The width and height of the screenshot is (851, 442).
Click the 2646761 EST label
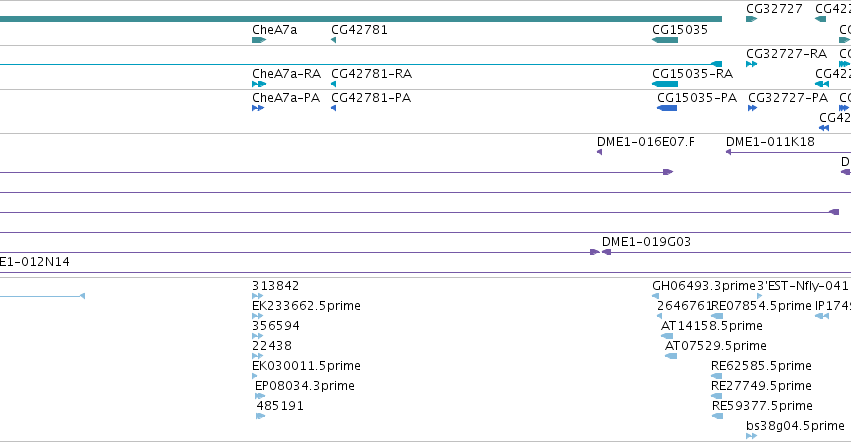pos(684,306)
